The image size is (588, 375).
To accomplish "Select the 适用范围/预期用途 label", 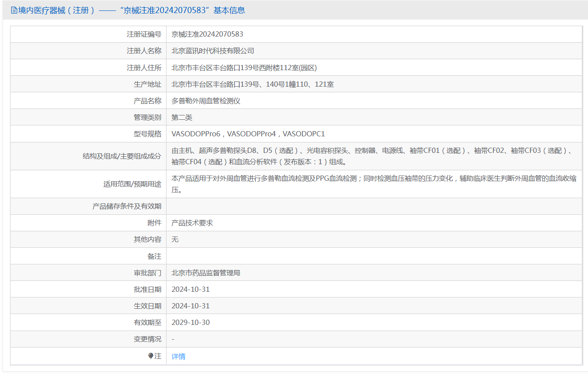I will 132,184.
